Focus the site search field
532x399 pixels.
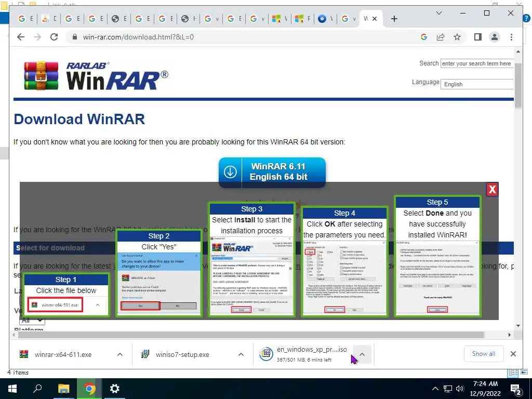(477, 63)
